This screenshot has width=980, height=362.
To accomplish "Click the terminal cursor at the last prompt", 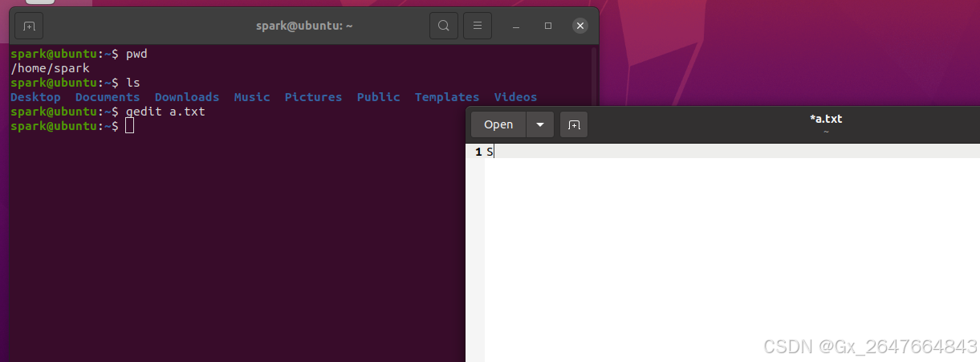I will [130, 126].
